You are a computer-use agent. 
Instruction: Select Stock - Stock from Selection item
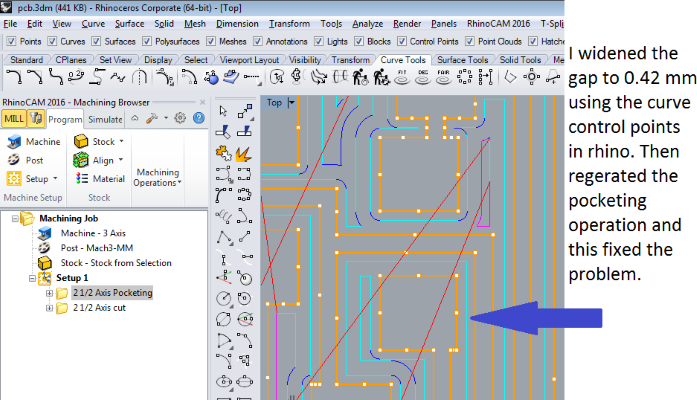click(x=116, y=263)
